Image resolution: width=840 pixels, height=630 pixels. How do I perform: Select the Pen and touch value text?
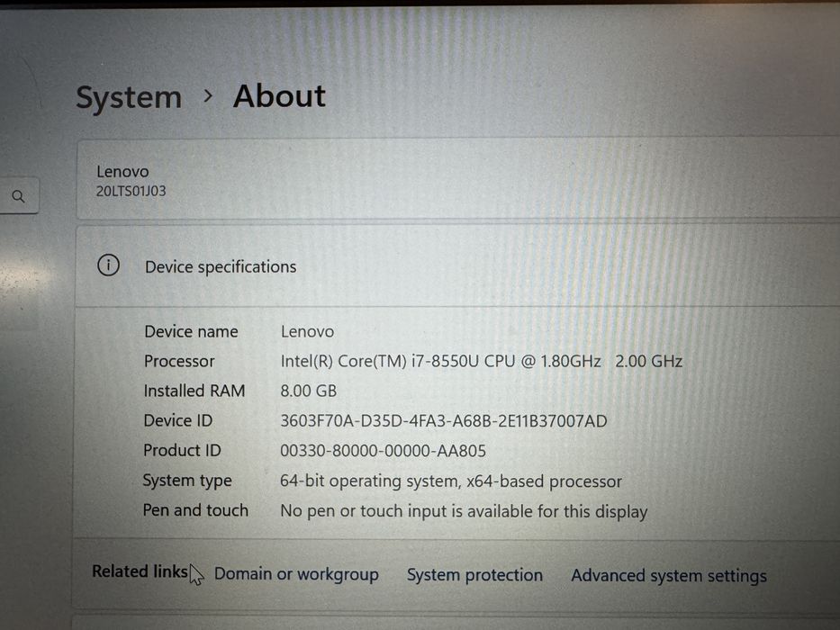pos(464,511)
